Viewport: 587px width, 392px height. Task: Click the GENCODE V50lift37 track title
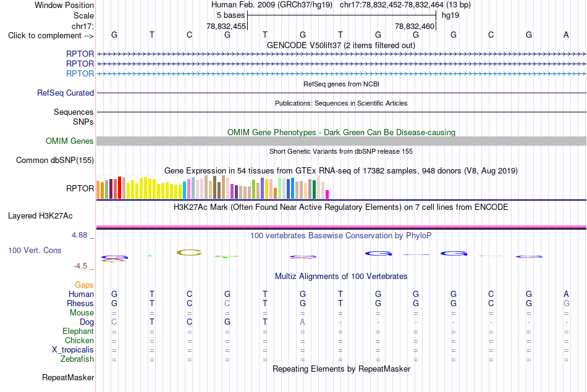coord(341,45)
